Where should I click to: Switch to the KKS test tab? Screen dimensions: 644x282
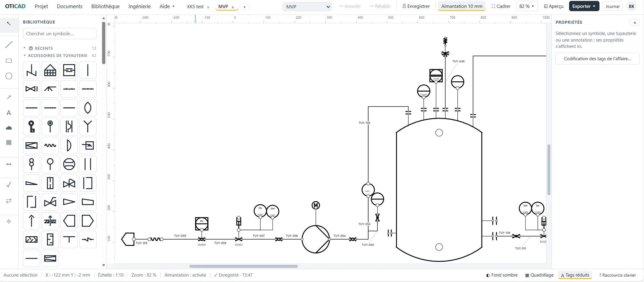[x=195, y=7]
